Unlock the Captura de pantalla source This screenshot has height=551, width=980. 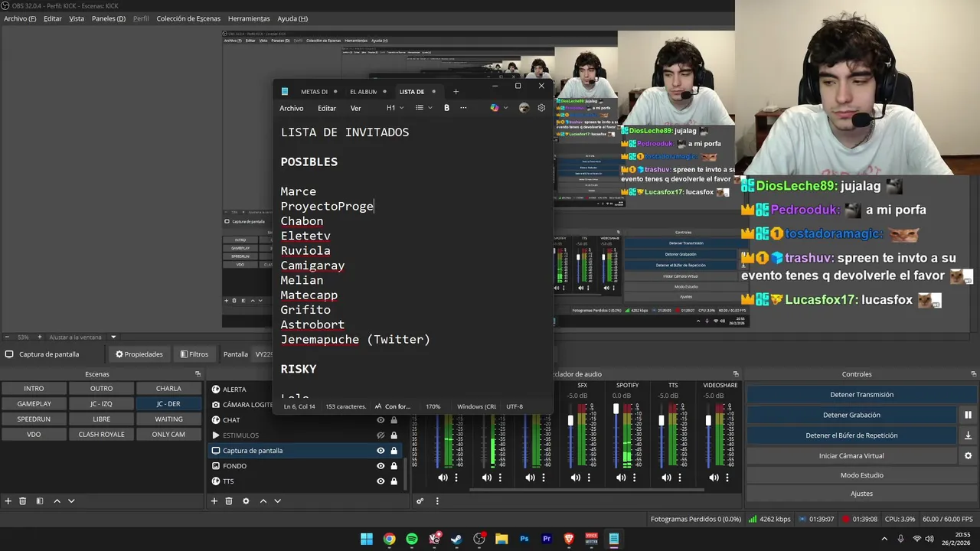394,451
